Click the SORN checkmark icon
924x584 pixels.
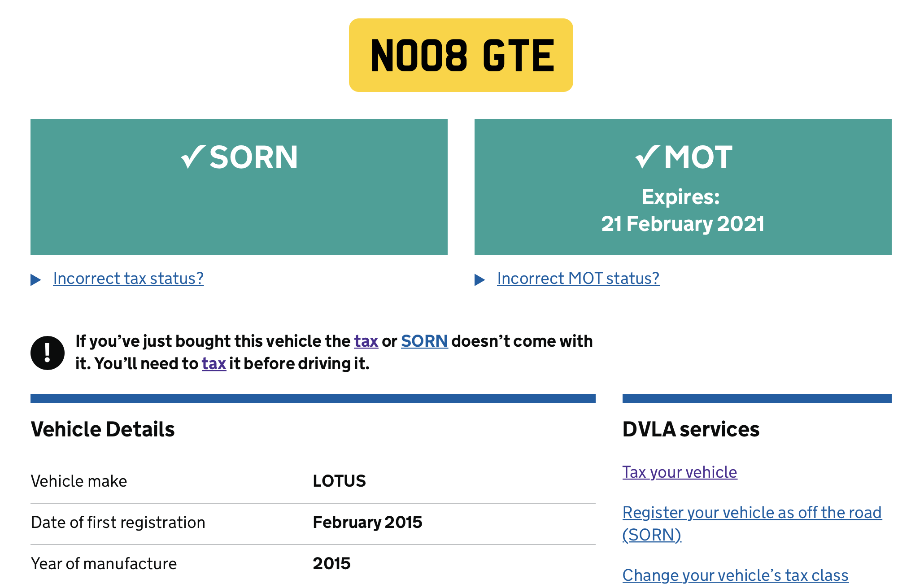click(193, 157)
